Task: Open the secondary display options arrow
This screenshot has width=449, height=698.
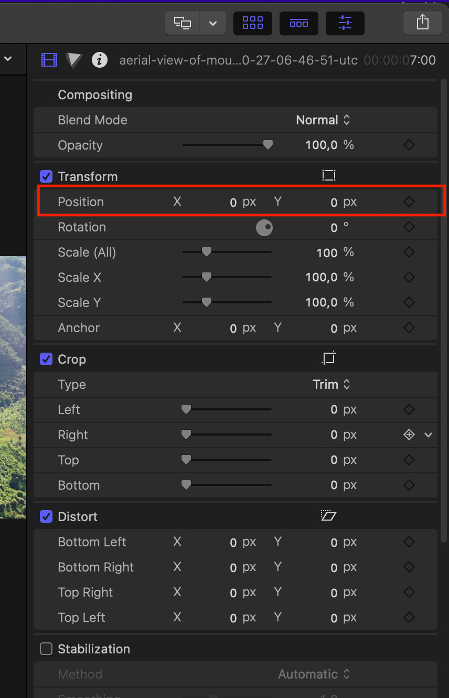Action: 213,23
